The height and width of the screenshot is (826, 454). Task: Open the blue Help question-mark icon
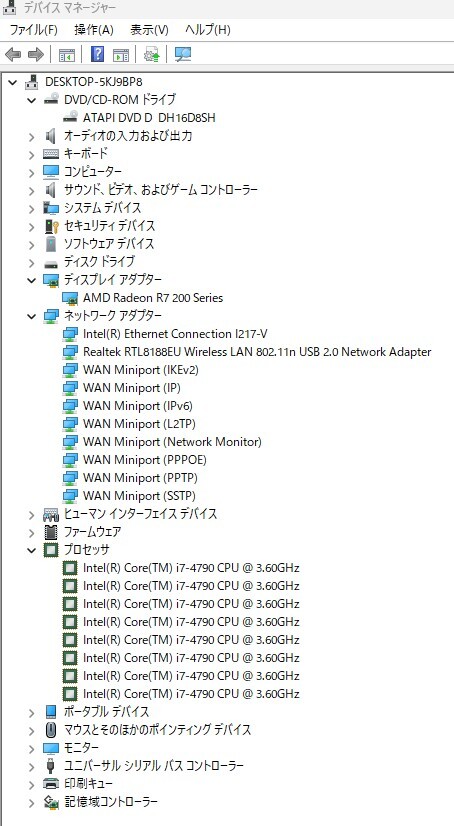point(97,54)
